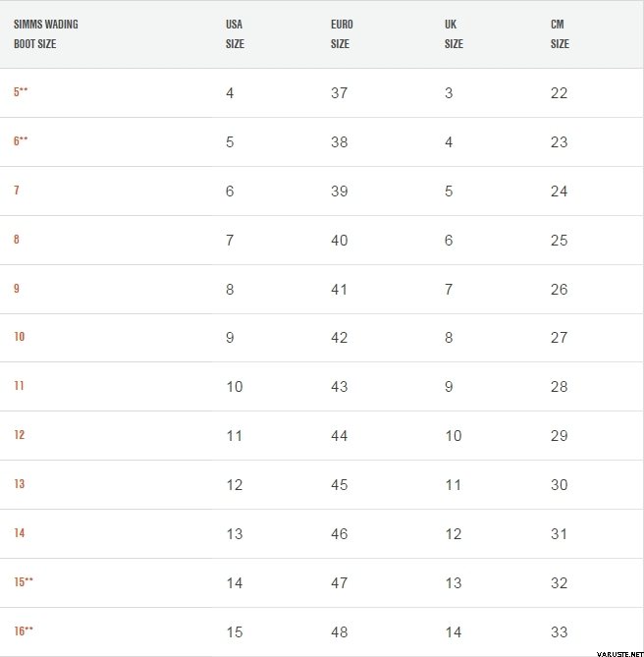Screen dimensions: 644x657
Task: Click boot size 14 row label
Action: (20, 532)
